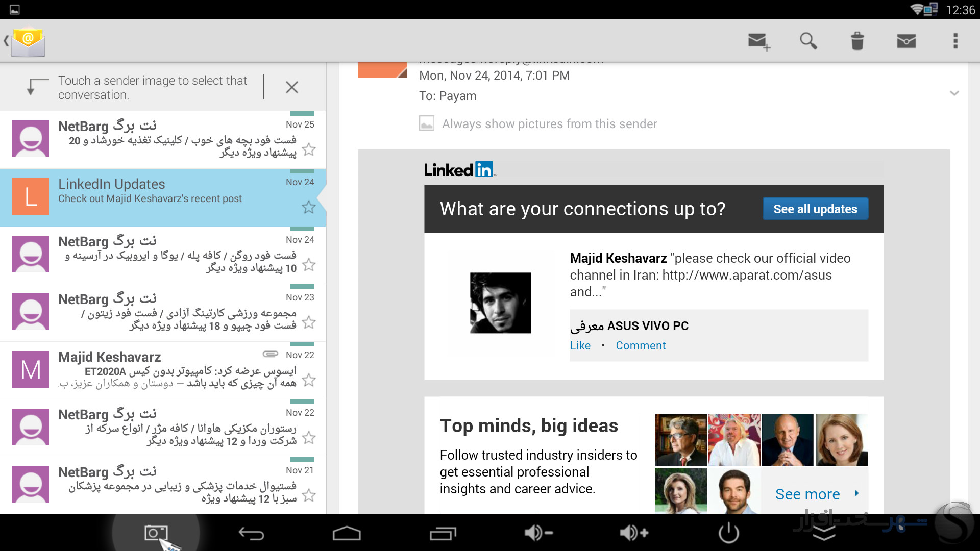The image size is (980, 551).
Task: Select Majid Keshavarz M sender avatar
Action: (31, 369)
